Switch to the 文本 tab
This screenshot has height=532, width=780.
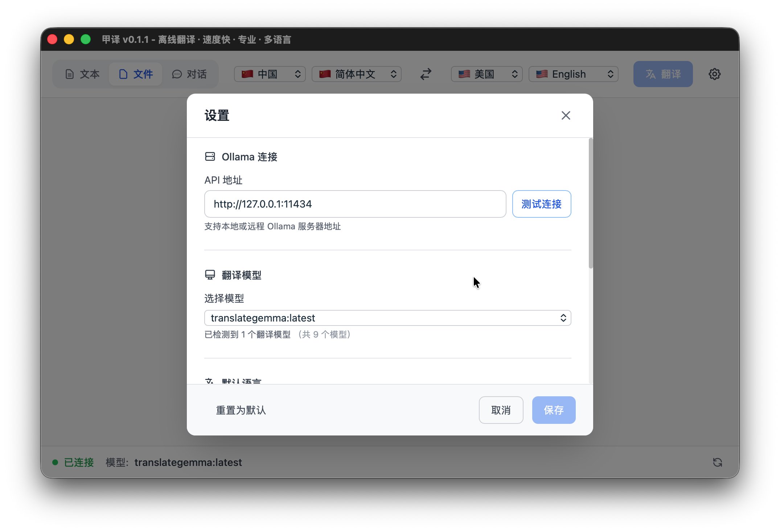[82, 74]
